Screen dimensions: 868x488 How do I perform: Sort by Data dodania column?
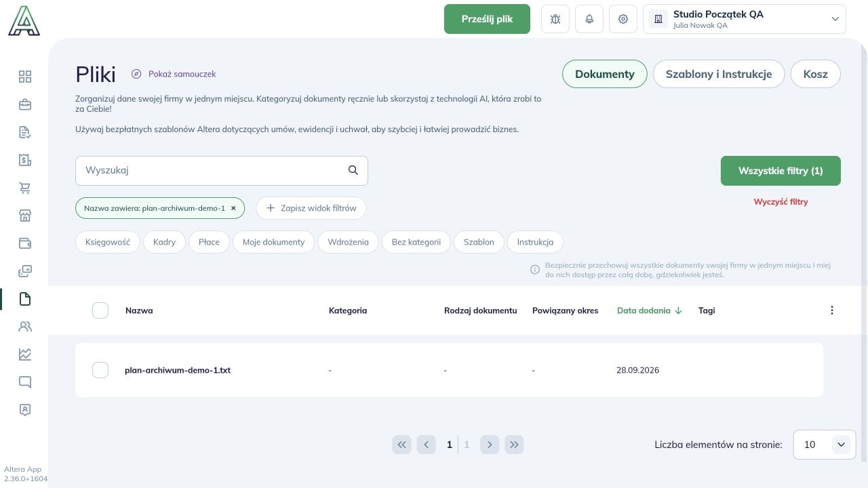click(649, 310)
